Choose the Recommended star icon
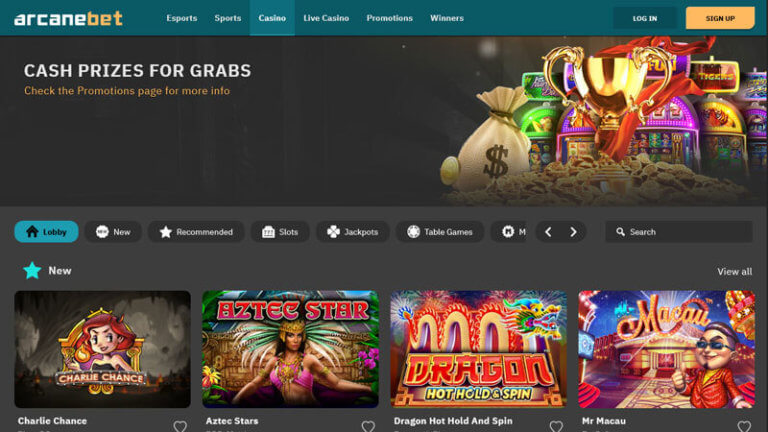The width and height of the screenshot is (768, 432). point(166,232)
